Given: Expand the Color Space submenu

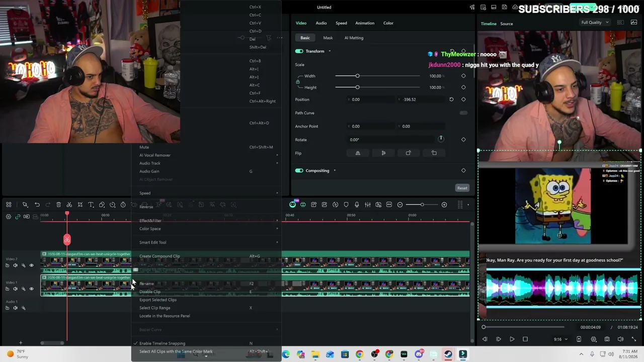Looking at the screenshot, I should [206, 229].
